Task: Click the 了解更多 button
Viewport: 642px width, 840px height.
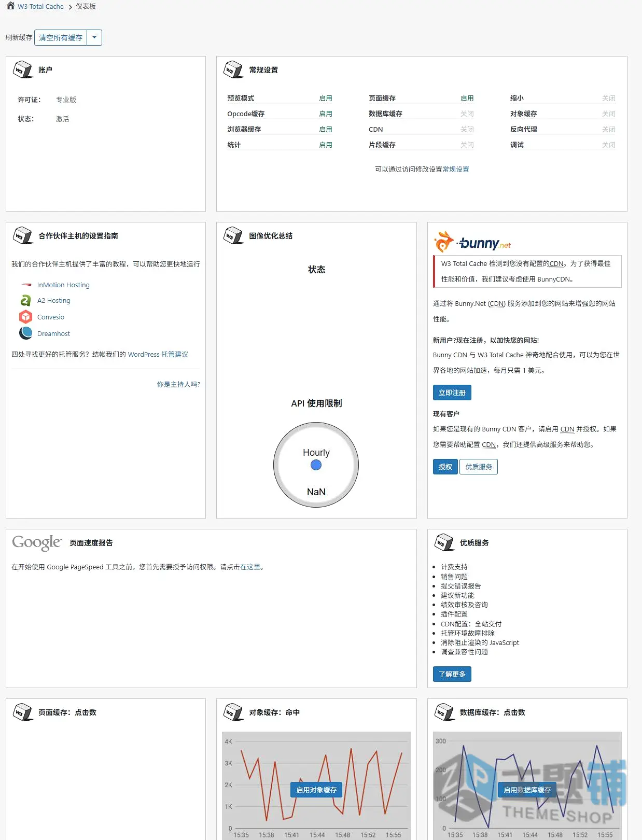Action: [452, 674]
